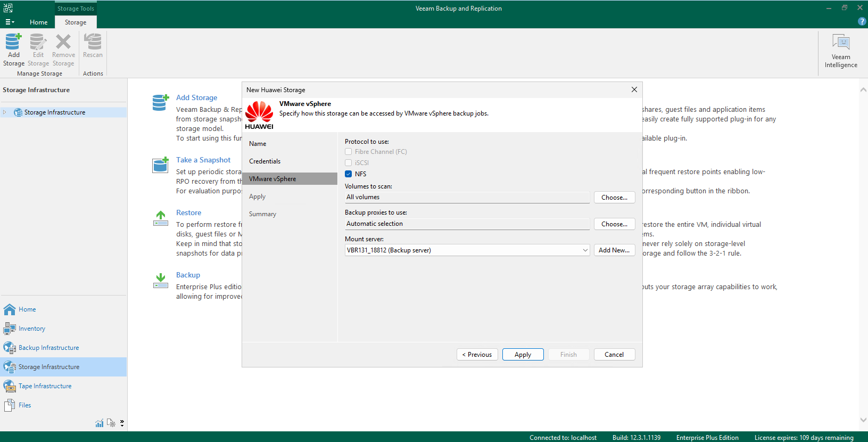Image resolution: width=868 pixels, height=442 pixels.
Task: Click the Storage Infrastructure navigation pane icon
Action: (x=10, y=367)
